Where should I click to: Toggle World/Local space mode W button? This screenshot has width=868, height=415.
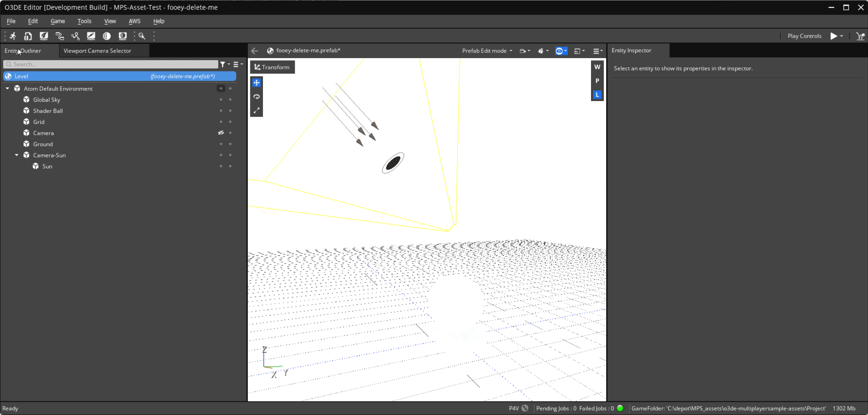click(x=597, y=67)
